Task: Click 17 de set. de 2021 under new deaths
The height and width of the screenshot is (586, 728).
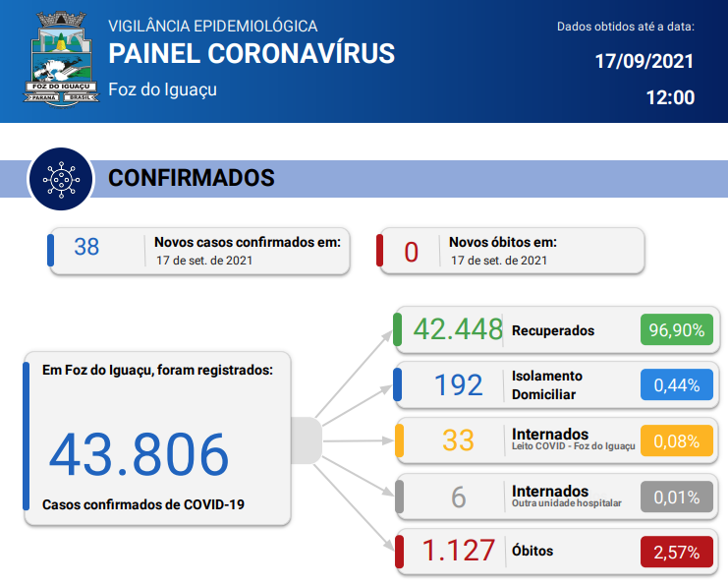Action: coord(499,261)
